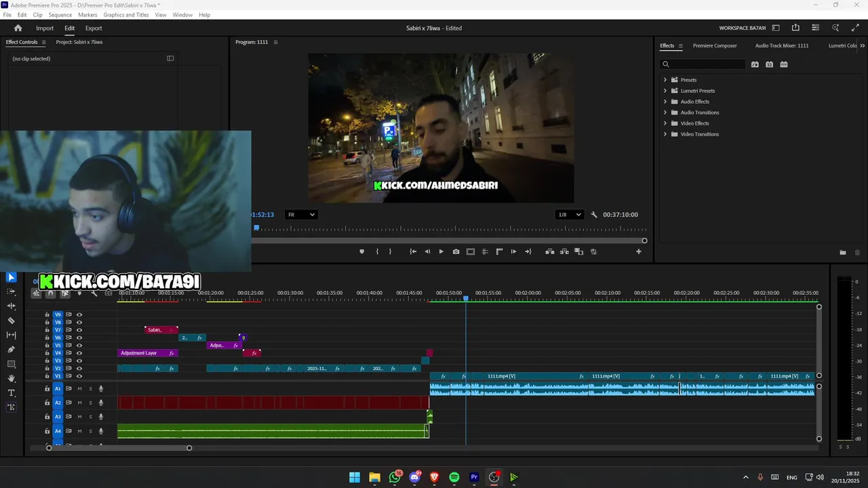
Task: Toggle sync lock for track V2
Action: (x=68, y=369)
